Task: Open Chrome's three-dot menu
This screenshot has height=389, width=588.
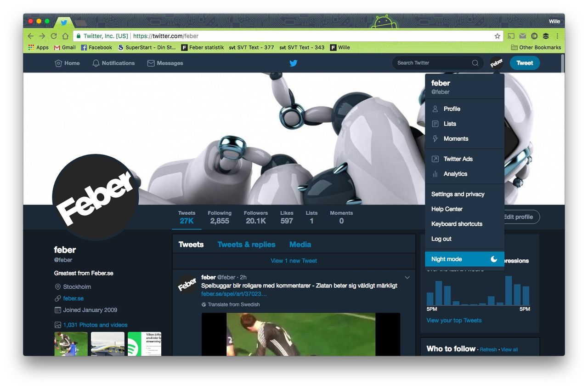Action: pyautogui.click(x=557, y=36)
